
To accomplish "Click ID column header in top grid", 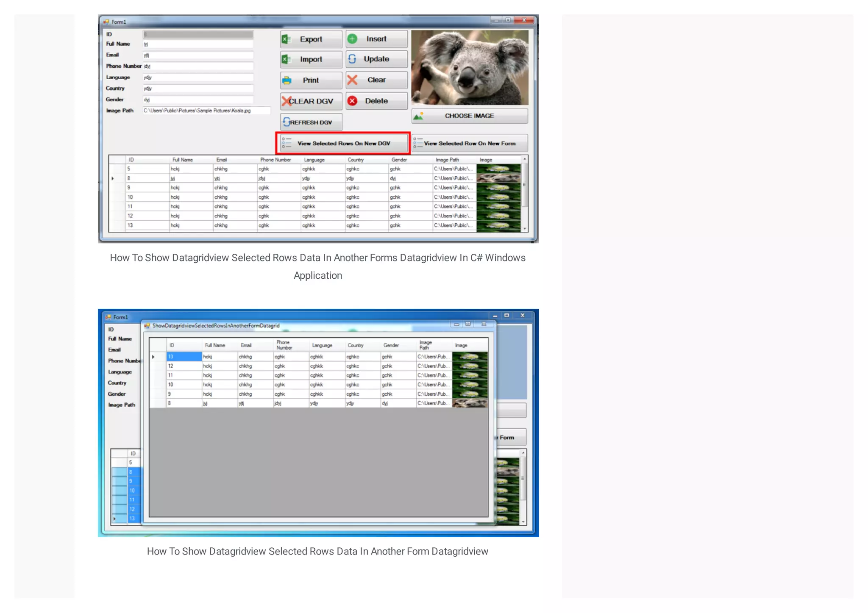I will [147, 160].
